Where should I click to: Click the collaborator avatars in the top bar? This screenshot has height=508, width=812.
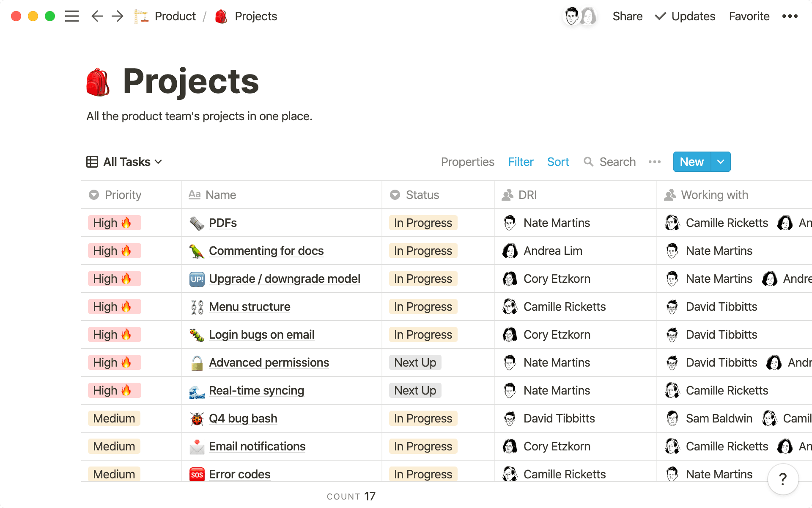tap(580, 17)
